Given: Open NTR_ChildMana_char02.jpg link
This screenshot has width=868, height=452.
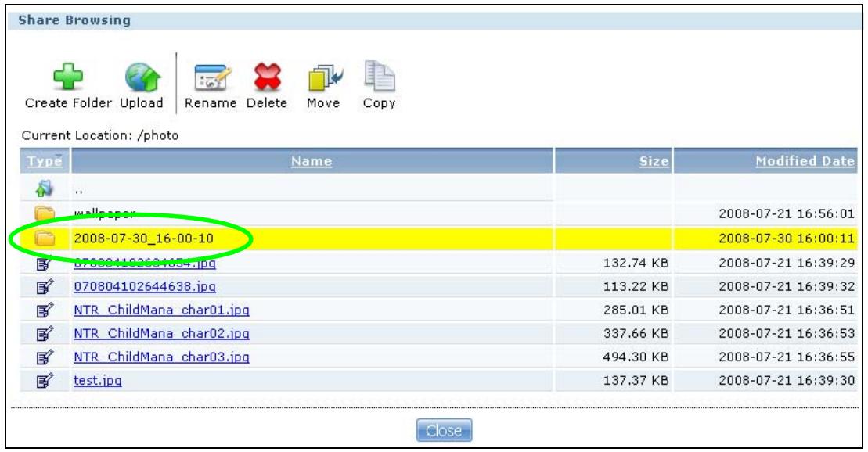Looking at the screenshot, I should click(162, 334).
